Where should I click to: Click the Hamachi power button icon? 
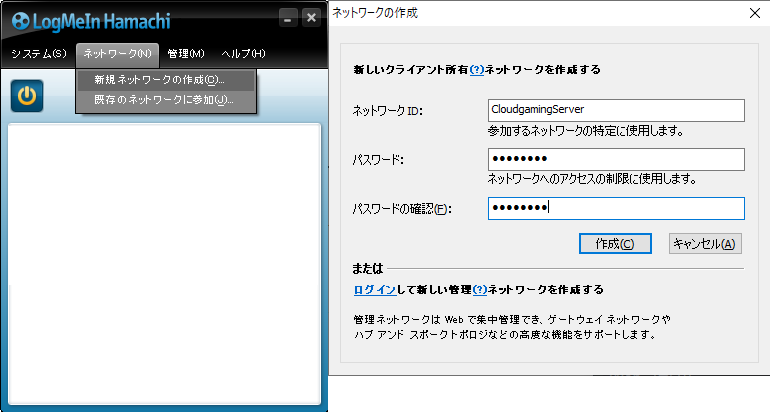point(27,96)
